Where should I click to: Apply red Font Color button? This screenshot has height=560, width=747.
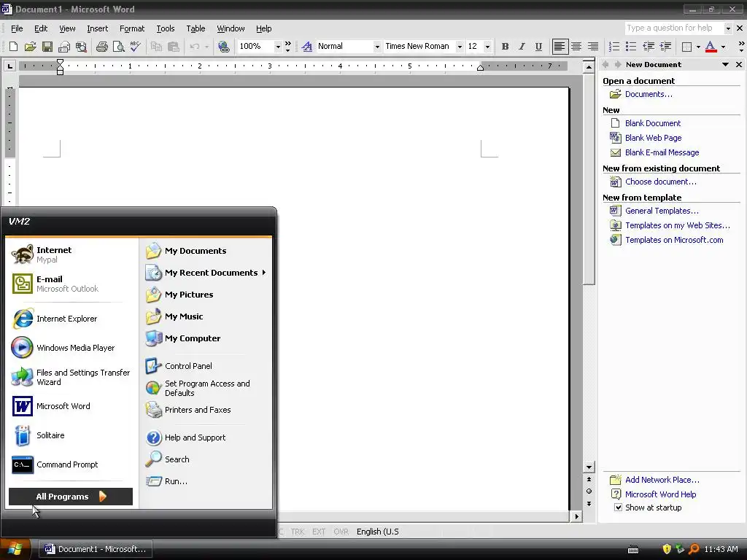[x=711, y=46]
